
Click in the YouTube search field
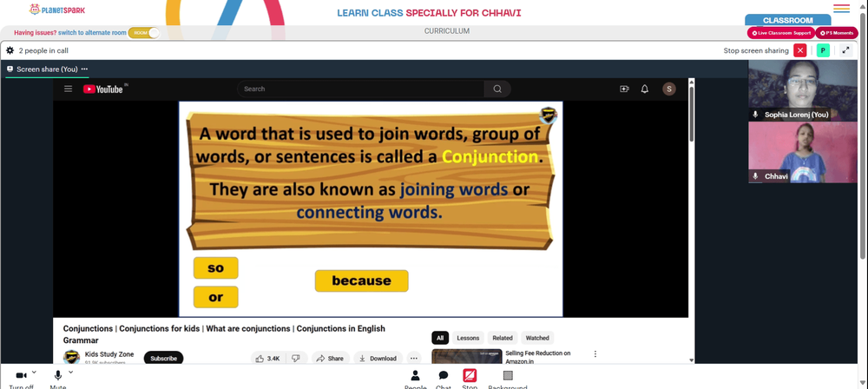360,89
